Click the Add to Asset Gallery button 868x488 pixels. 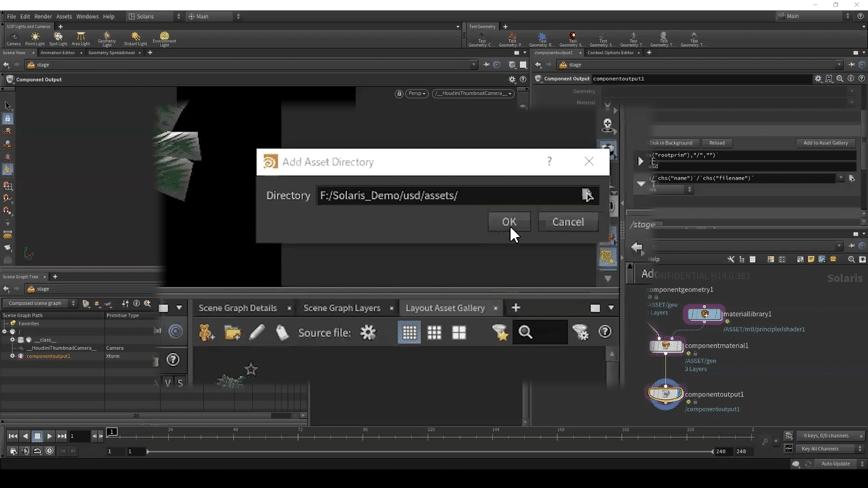(825, 143)
